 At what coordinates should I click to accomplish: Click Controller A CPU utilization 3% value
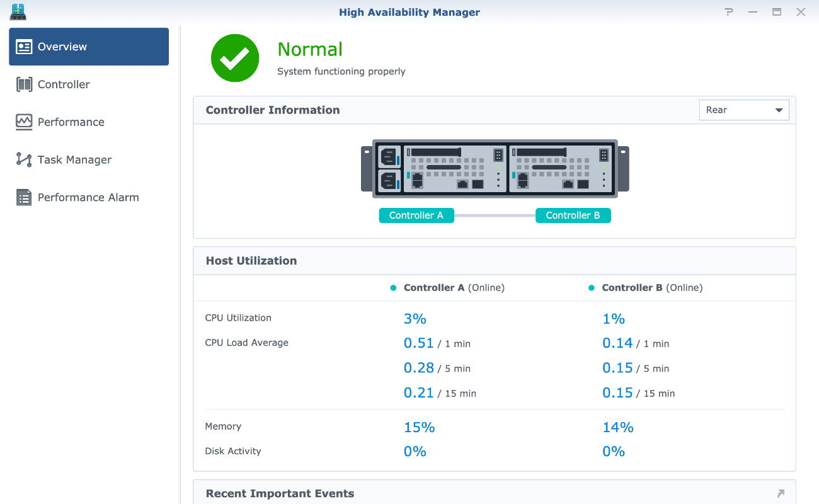[415, 319]
